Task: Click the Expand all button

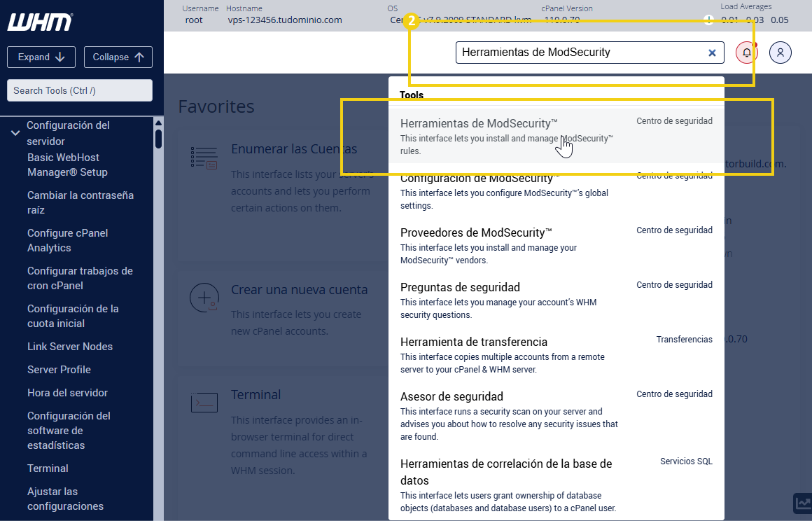Action: pyautogui.click(x=41, y=57)
